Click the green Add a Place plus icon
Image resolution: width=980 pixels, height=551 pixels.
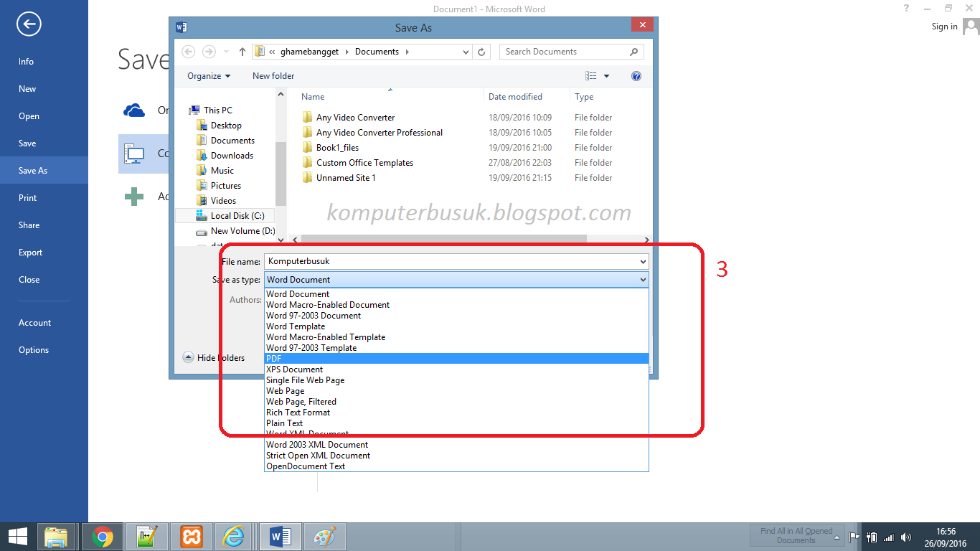click(134, 197)
